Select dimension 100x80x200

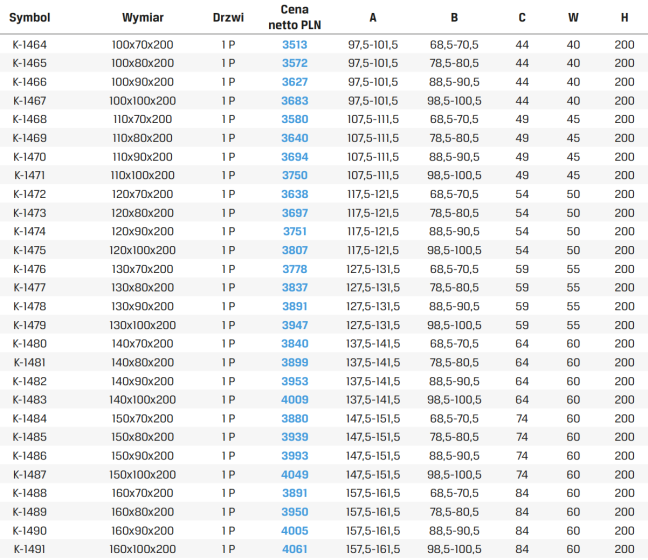pyautogui.click(x=143, y=63)
